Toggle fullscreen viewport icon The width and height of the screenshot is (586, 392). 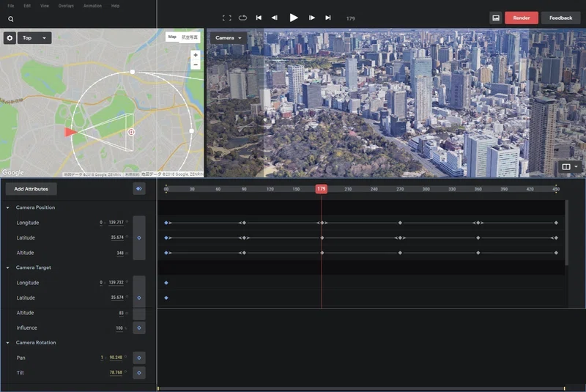click(226, 18)
